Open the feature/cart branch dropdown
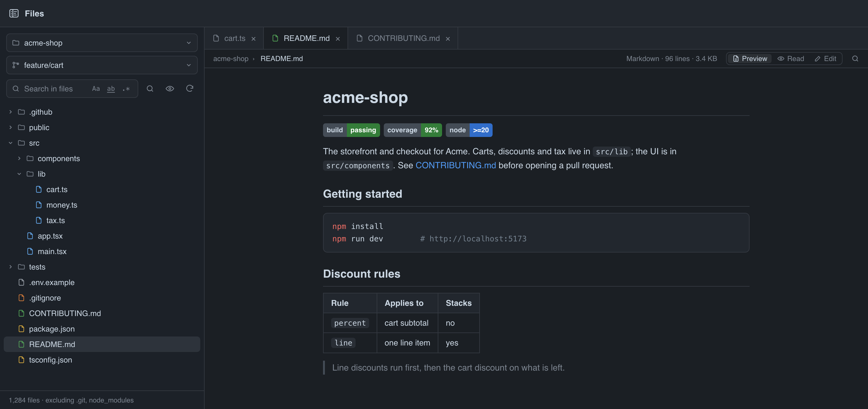 pos(102,65)
